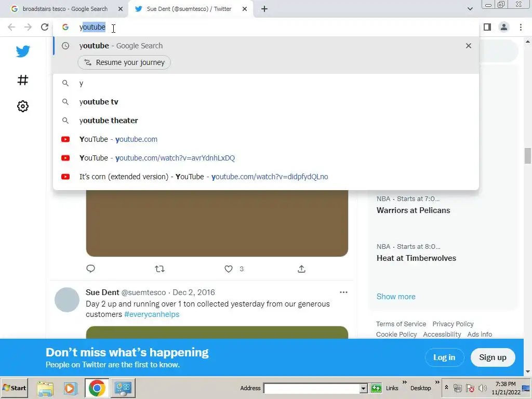Image resolution: width=532 pixels, height=399 pixels.
Task: Choose the 'youtube tv' suggestion
Action: 266,102
